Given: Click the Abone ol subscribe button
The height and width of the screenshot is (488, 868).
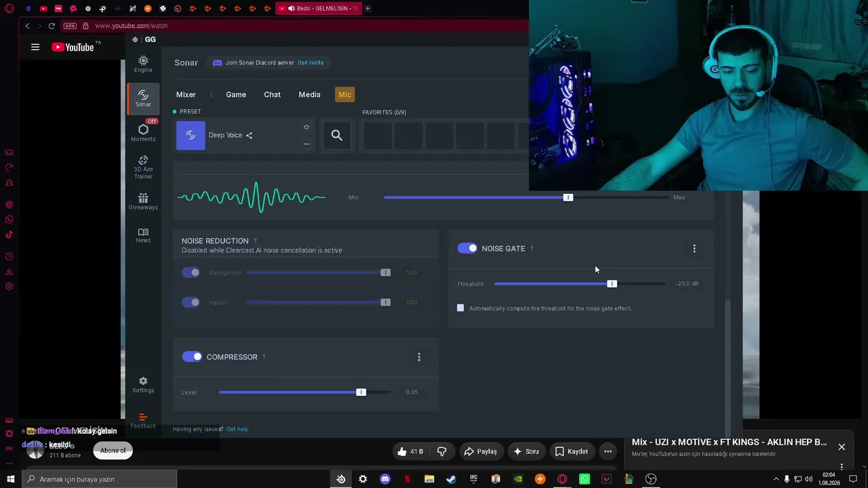Looking at the screenshot, I should (113, 451).
